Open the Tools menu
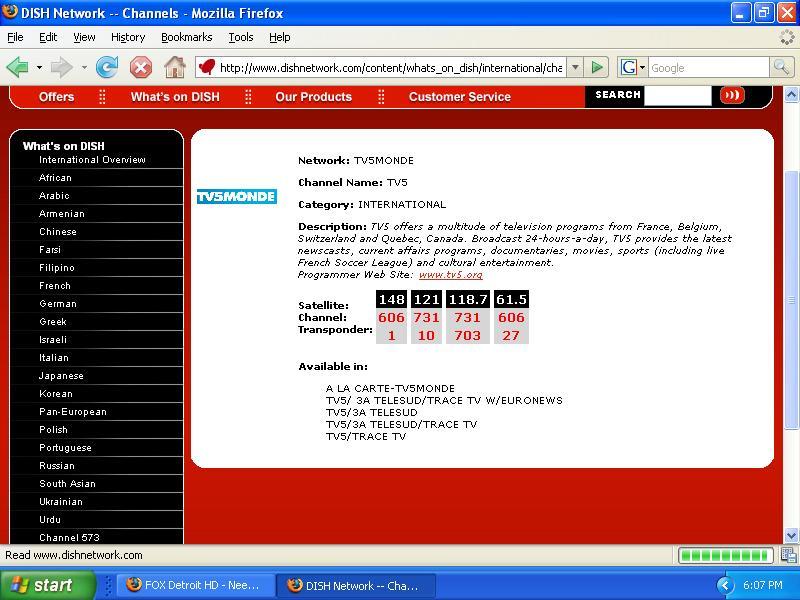The image size is (800, 600). 241,37
